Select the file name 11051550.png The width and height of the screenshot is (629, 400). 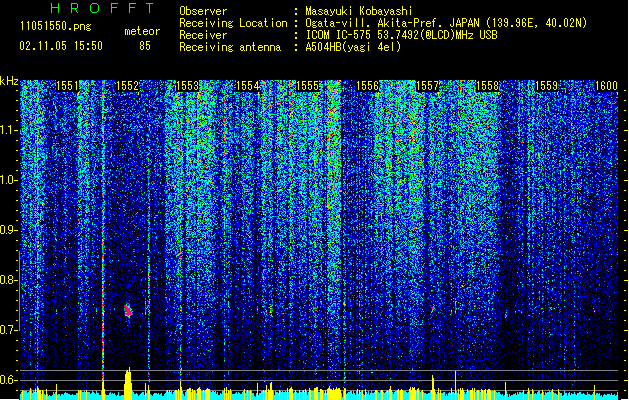(55, 26)
